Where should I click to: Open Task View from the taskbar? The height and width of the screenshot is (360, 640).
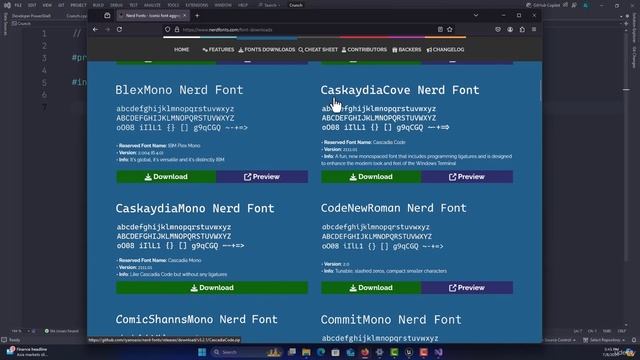pos(291,352)
